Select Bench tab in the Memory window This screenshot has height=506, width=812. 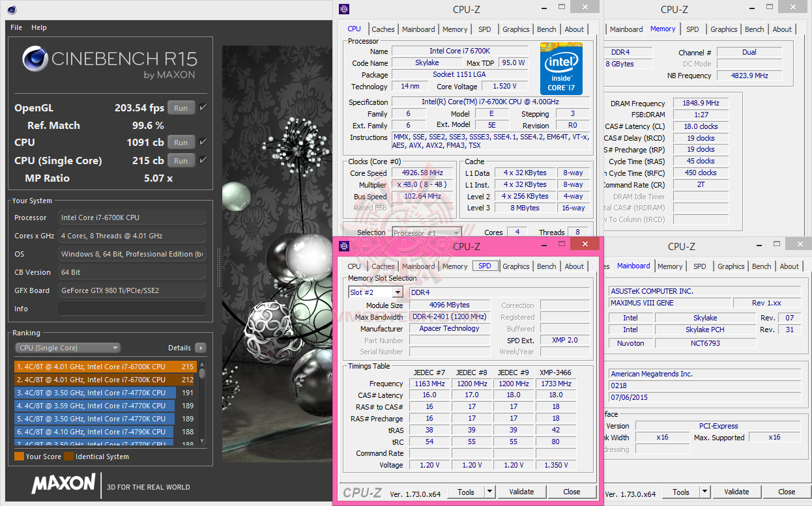coord(755,29)
